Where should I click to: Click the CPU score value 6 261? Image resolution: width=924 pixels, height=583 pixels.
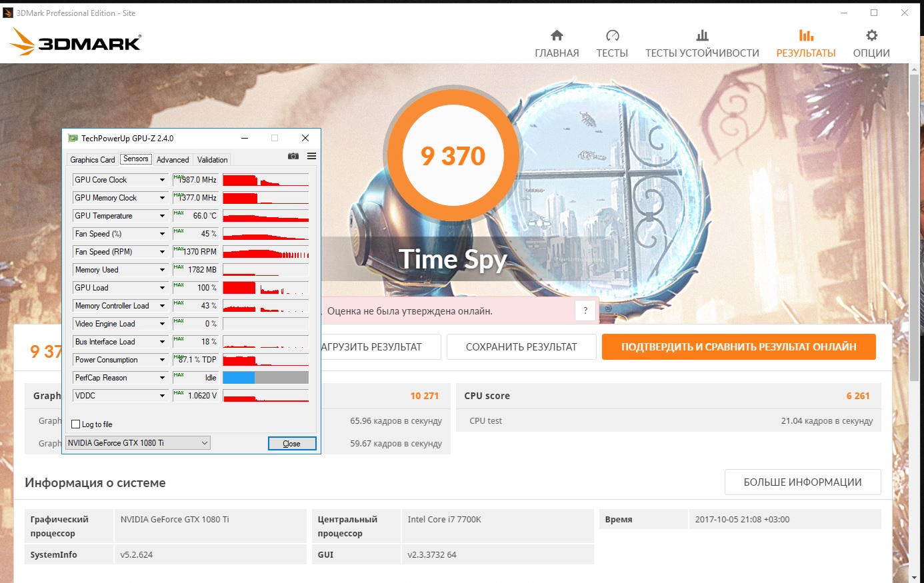(858, 396)
